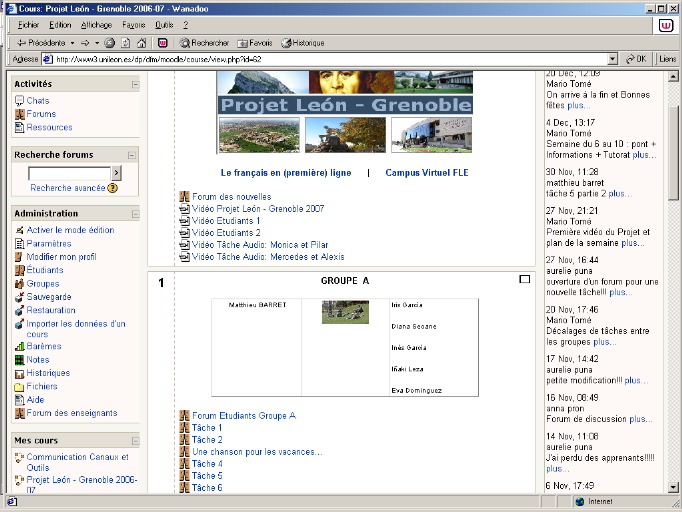Screen dimensions: 682x512
Task: Open the Favoris menu
Action: [x=133, y=23]
